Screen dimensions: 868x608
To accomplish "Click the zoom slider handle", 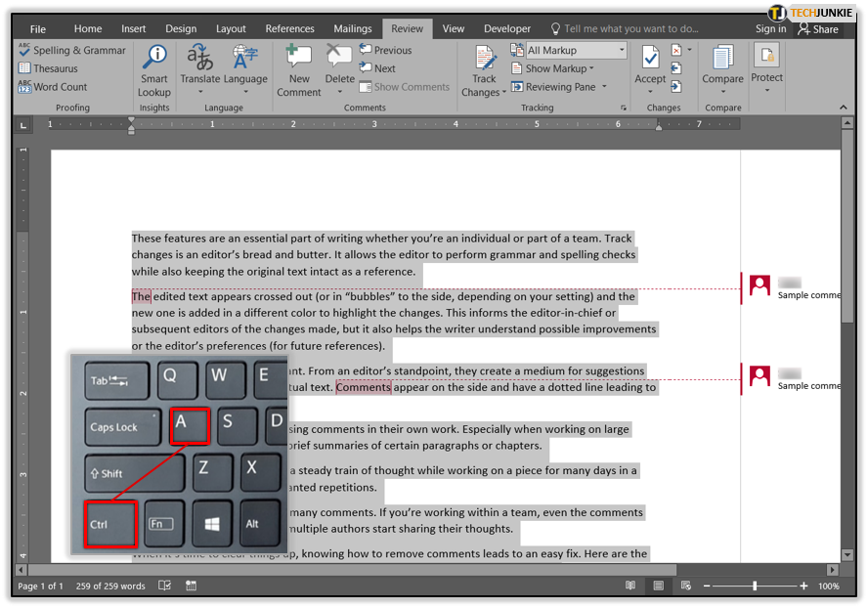I will tap(755, 586).
